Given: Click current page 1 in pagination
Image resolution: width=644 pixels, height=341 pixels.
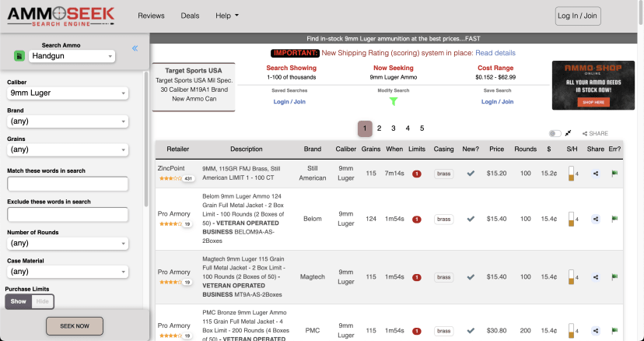Looking at the screenshot, I should point(365,128).
